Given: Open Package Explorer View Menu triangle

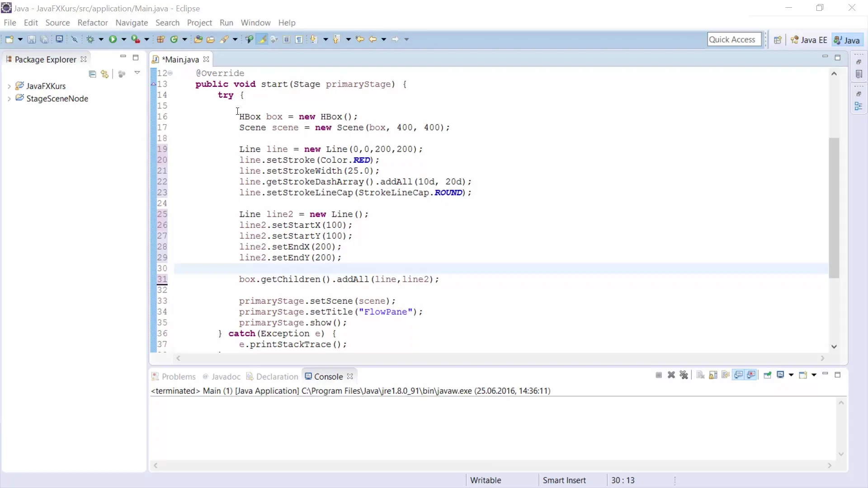Looking at the screenshot, I should click(137, 73).
